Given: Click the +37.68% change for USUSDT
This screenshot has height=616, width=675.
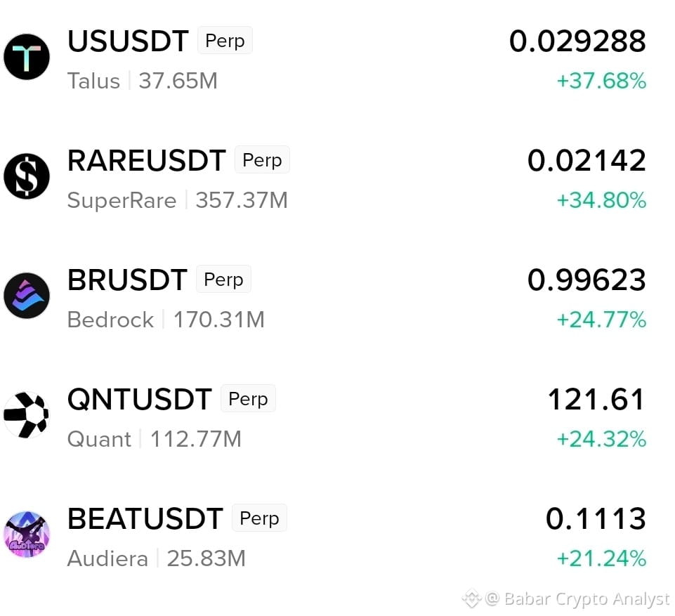Looking at the screenshot, I should (x=601, y=81).
